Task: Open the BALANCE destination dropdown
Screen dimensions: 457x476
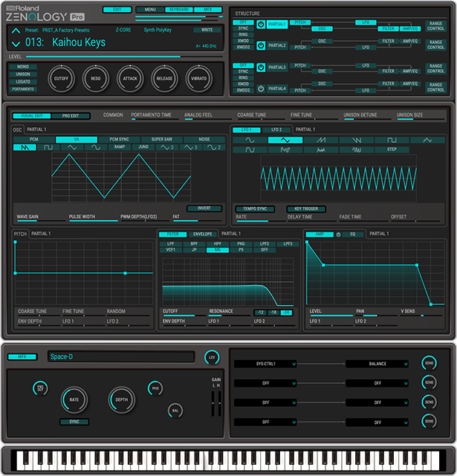Action: pos(377,364)
